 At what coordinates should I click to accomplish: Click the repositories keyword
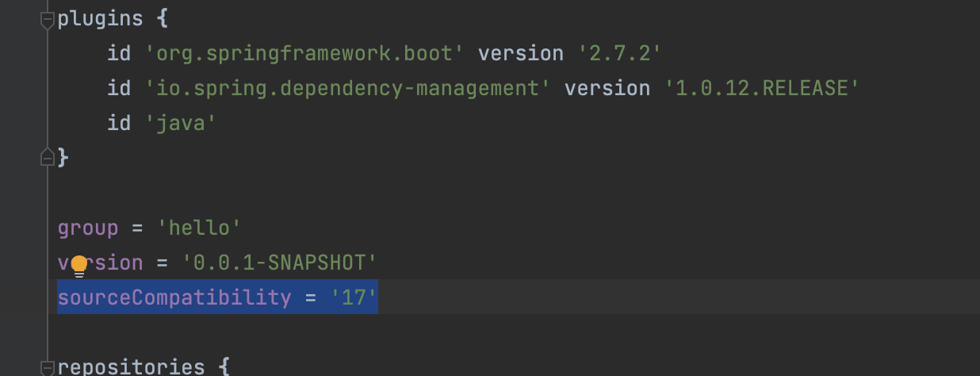coord(131,367)
